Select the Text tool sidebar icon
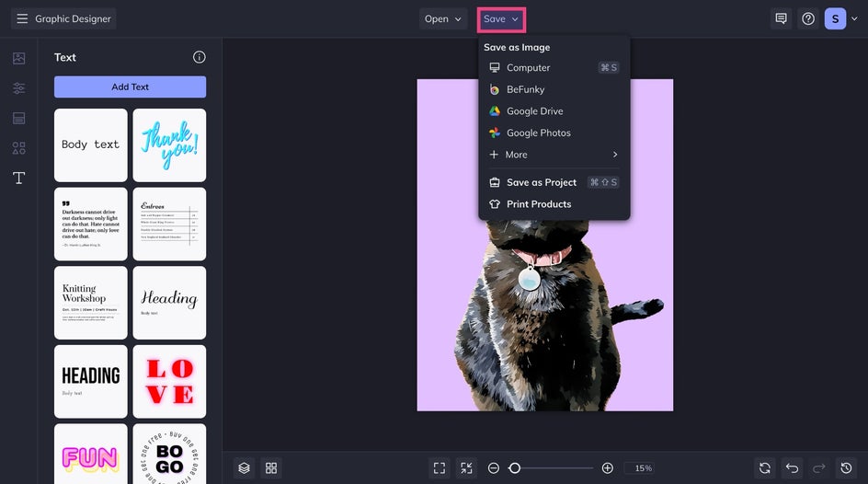868x484 pixels. click(18, 178)
